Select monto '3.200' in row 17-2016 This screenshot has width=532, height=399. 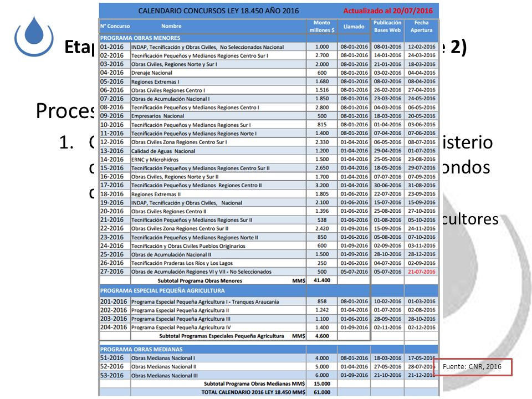(321, 186)
